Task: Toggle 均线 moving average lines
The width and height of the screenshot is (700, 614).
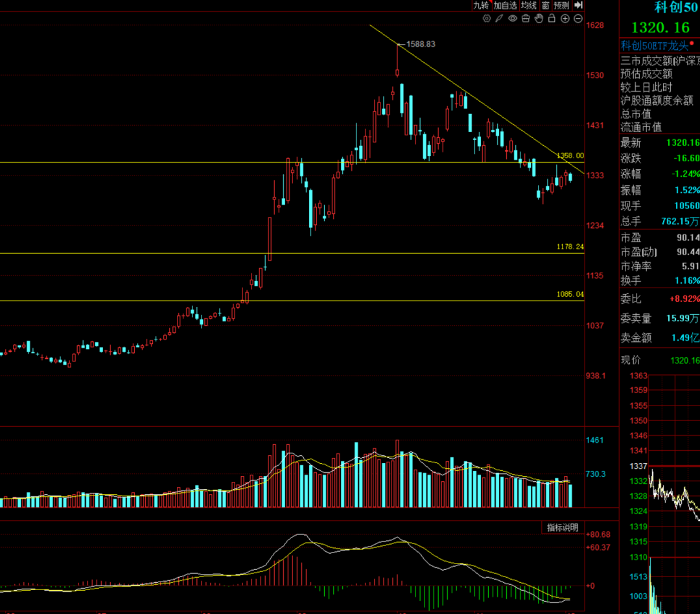Action: click(530, 5)
